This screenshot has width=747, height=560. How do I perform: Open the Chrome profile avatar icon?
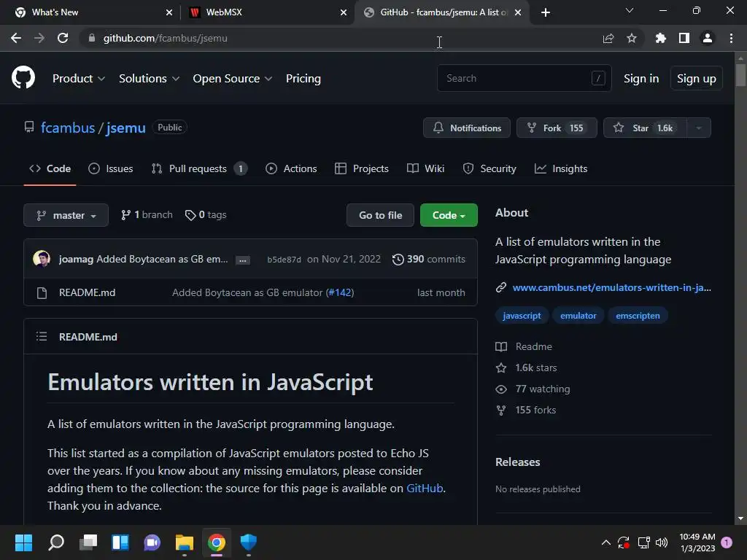click(707, 38)
